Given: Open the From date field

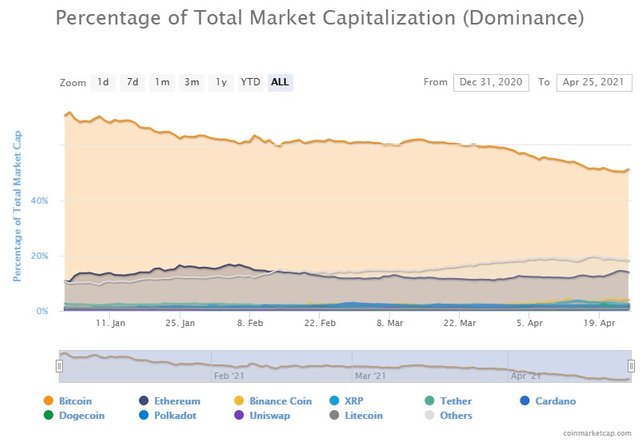Looking at the screenshot, I should tap(491, 82).
